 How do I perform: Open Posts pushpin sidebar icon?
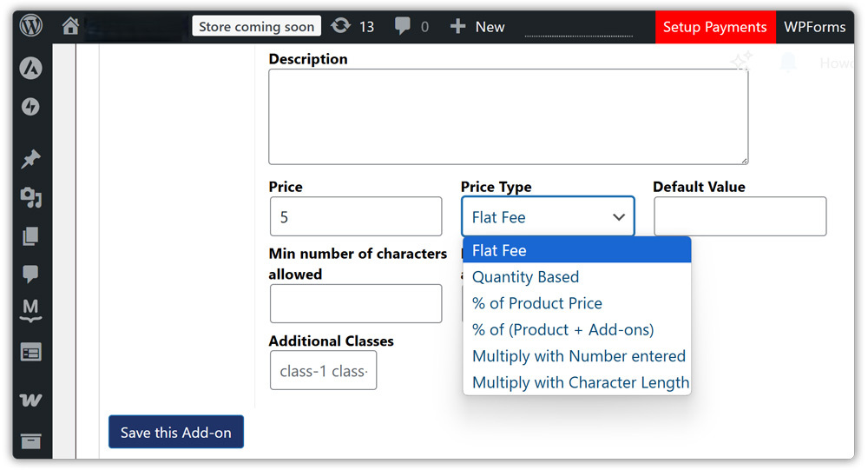click(x=30, y=159)
